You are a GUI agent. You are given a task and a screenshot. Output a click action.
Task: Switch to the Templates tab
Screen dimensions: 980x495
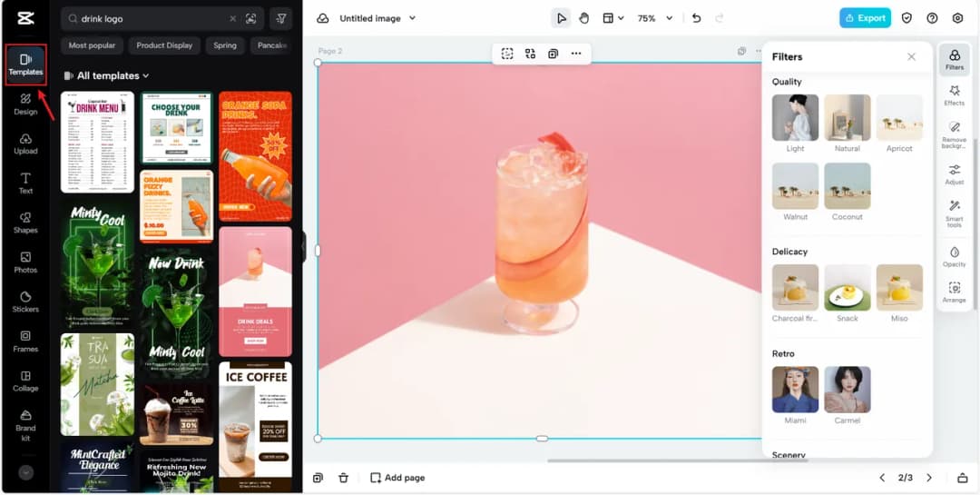click(x=25, y=64)
